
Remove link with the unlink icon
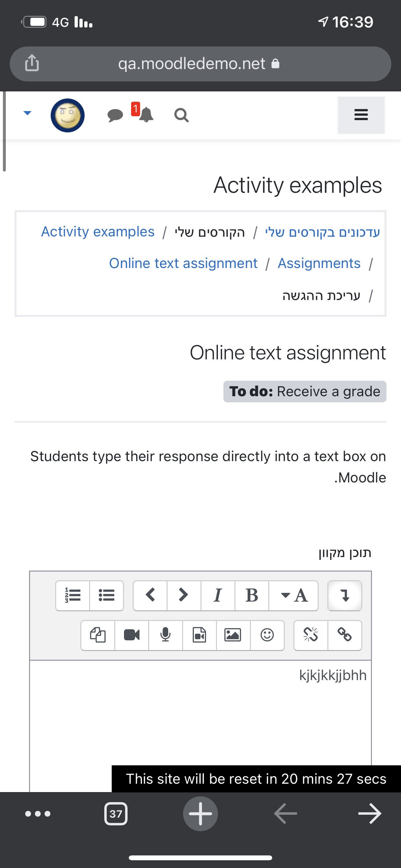(x=311, y=635)
